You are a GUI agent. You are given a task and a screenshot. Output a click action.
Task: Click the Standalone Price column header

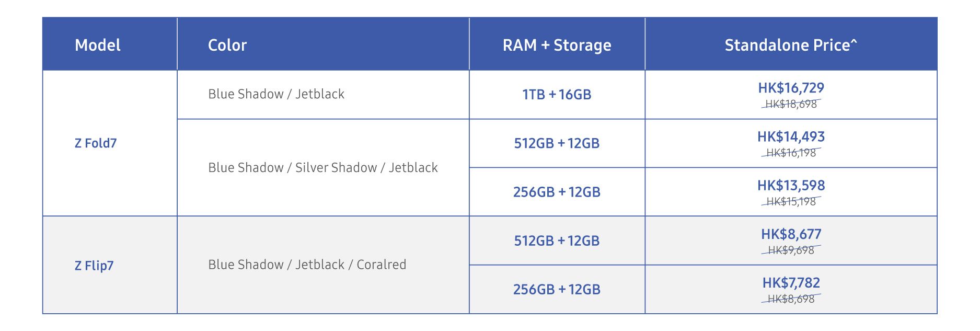(791, 44)
